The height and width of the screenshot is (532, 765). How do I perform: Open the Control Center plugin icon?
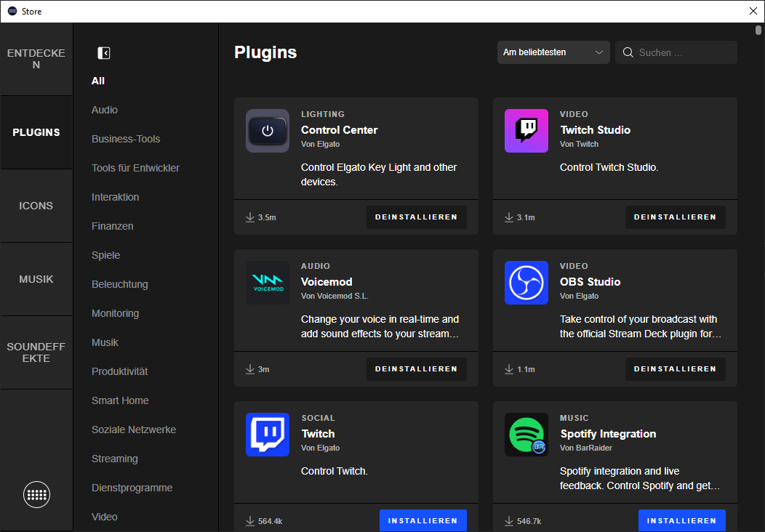click(268, 131)
